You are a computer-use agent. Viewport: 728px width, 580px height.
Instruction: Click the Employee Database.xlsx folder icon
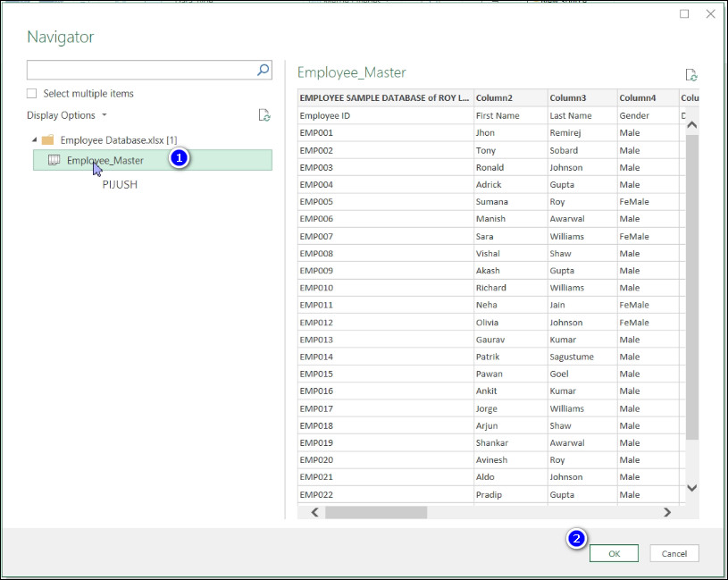coord(48,139)
